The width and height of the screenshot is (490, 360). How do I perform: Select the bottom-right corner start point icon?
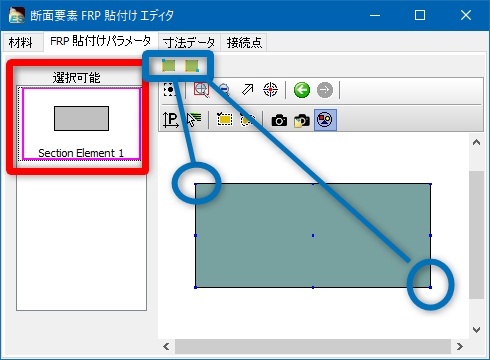point(192,66)
